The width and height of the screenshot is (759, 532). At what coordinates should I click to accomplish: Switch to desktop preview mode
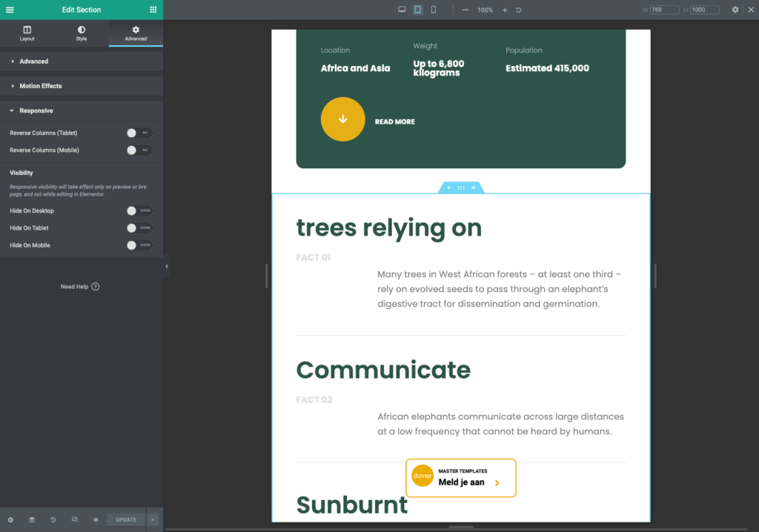click(402, 10)
